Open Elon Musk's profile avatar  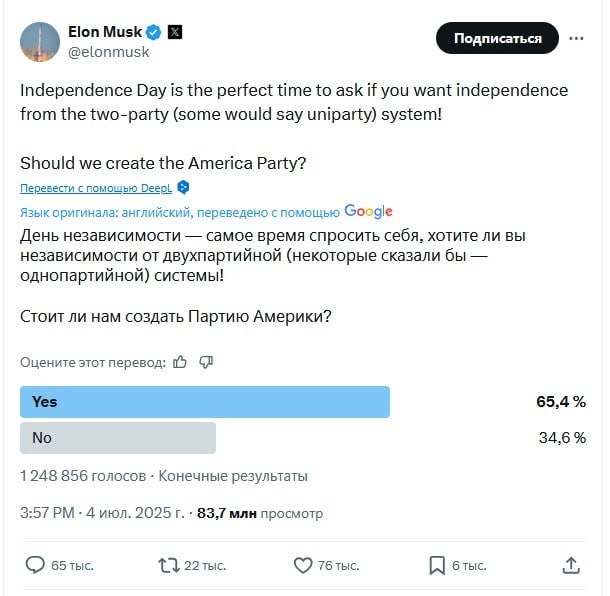(x=38, y=40)
